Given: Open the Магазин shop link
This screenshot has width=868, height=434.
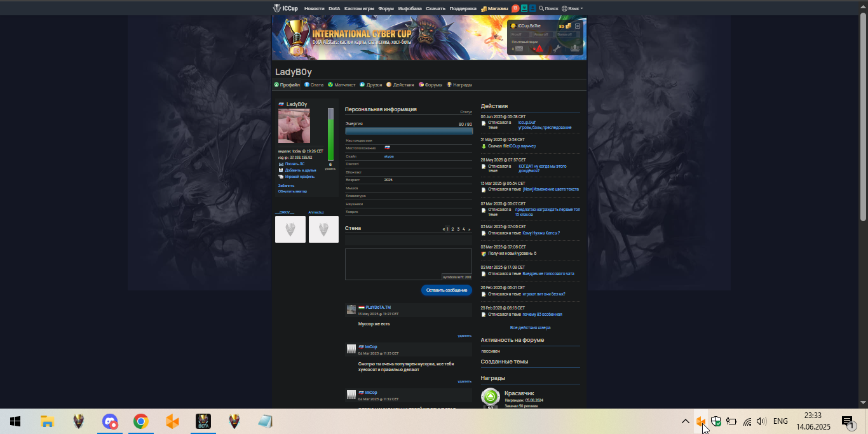Looking at the screenshot, I should [x=494, y=9].
